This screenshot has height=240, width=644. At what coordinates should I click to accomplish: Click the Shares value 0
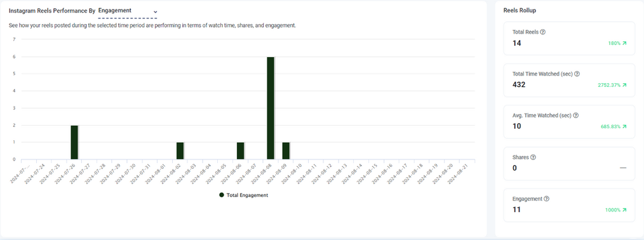(514, 168)
